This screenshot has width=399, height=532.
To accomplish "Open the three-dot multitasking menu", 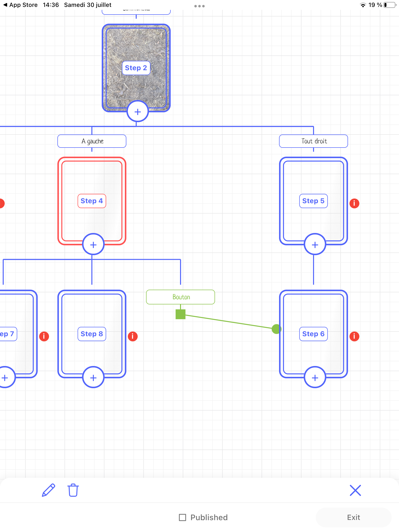I will pos(199,6).
